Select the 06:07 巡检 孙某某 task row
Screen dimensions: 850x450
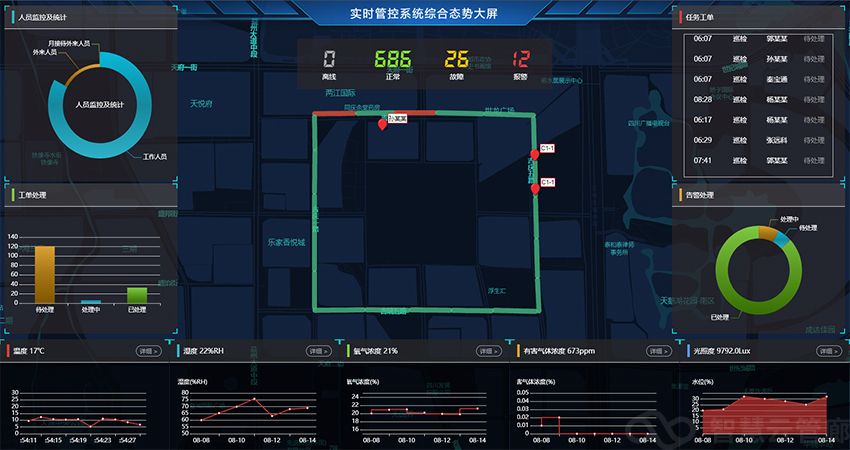click(x=758, y=59)
